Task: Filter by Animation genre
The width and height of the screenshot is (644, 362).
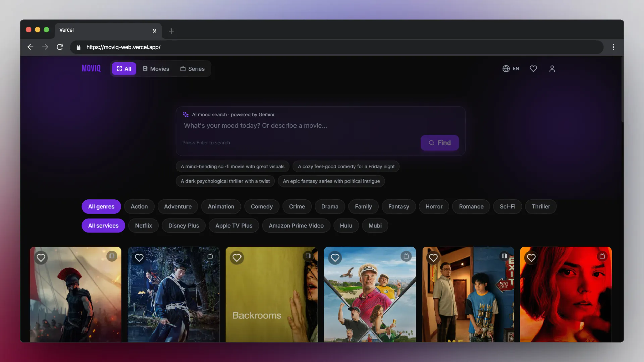Action: click(221, 206)
